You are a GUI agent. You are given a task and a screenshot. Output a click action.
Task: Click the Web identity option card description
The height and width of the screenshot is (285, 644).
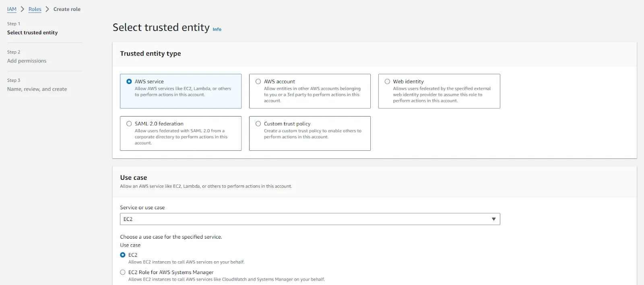point(442,95)
